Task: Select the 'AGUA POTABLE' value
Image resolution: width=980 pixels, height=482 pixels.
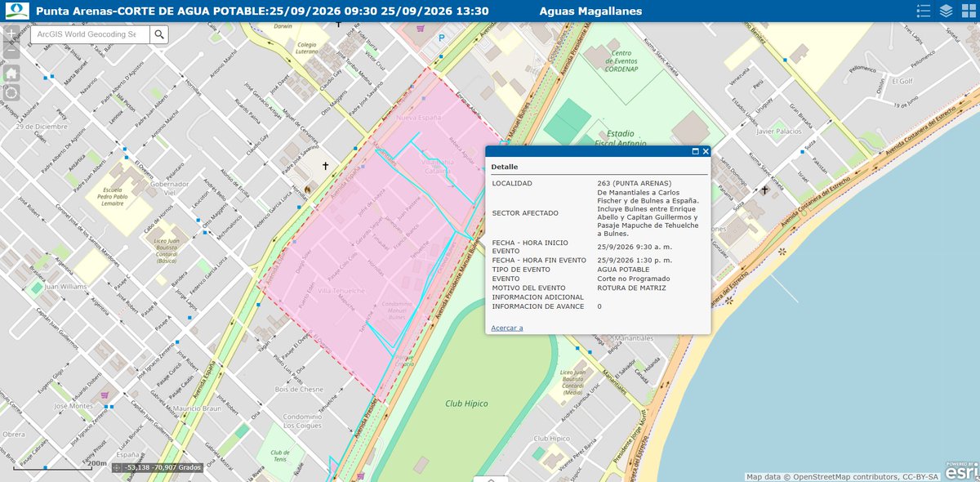Action: 624,269
